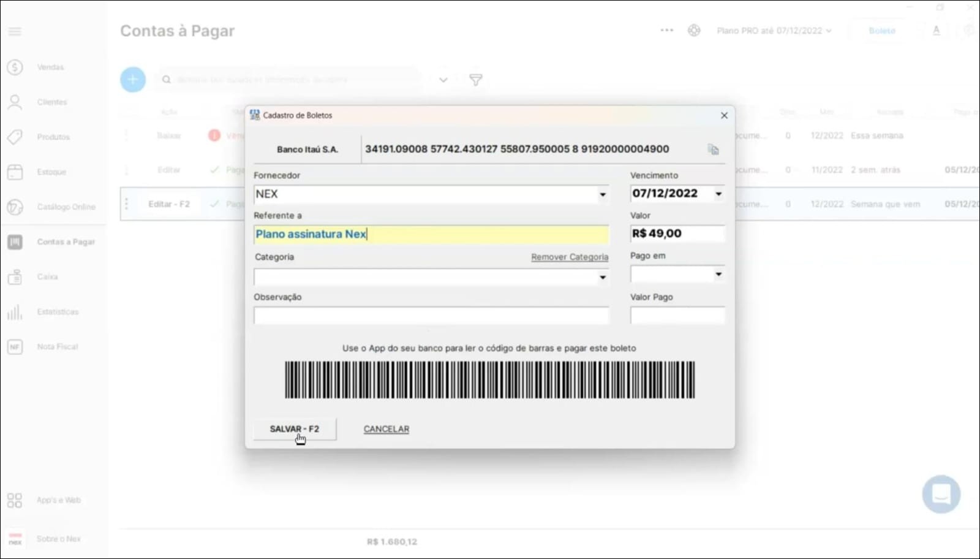Click the support lifebuoy icon

click(694, 30)
